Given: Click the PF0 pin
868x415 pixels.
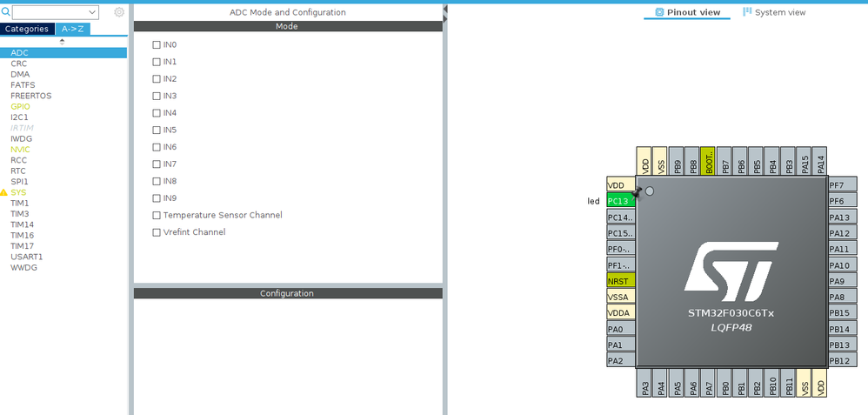Looking at the screenshot, I should coord(620,250).
